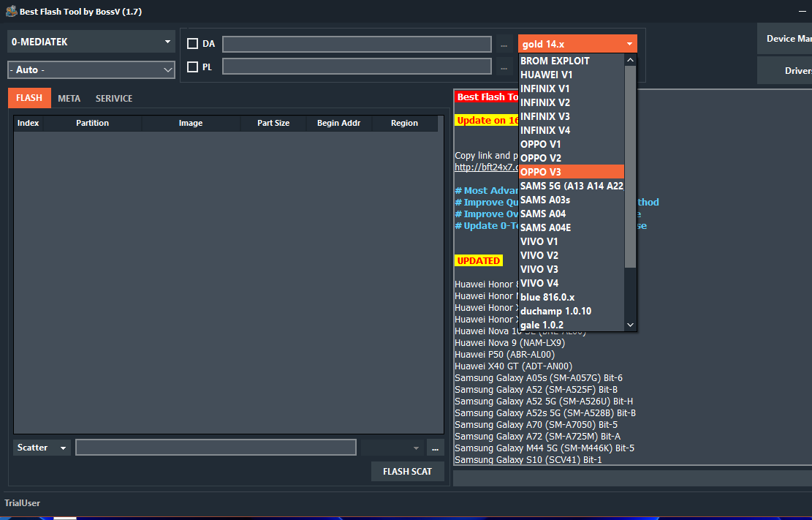The height and width of the screenshot is (520, 812).
Task: Enable the PL checkbox
Action: pyautogui.click(x=192, y=67)
